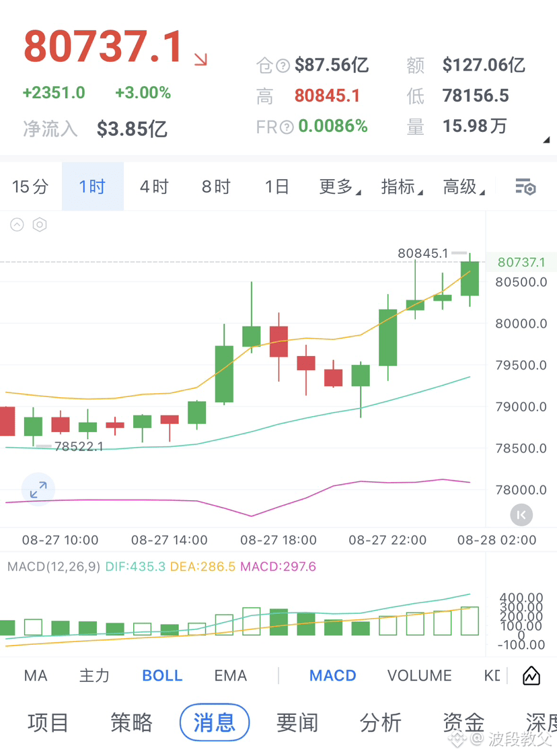
Task: Open the indicator chart icon beside KD
Action: click(x=531, y=675)
